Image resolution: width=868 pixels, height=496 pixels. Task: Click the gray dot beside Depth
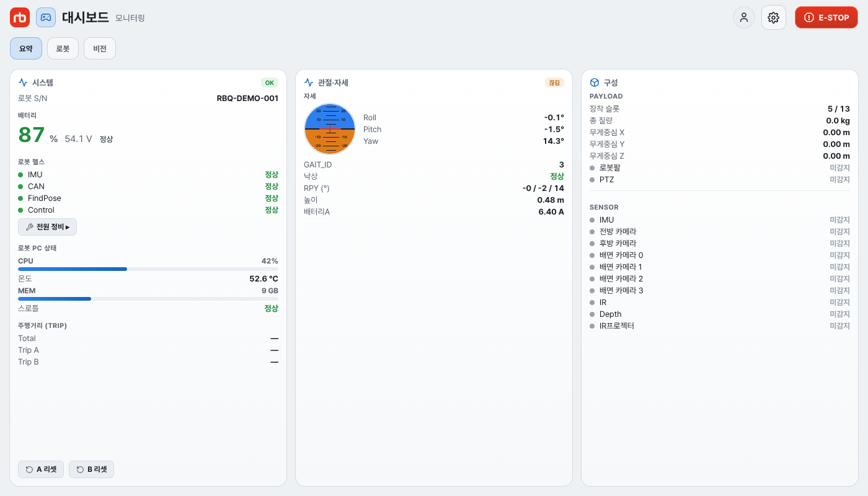592,314
